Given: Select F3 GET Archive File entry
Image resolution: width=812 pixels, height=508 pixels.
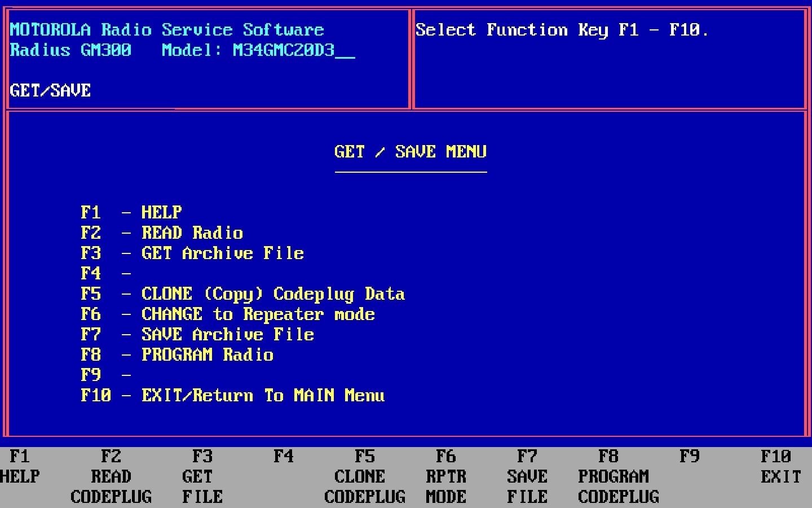Looking at the screenshot, I should click(x=192, y=253).
